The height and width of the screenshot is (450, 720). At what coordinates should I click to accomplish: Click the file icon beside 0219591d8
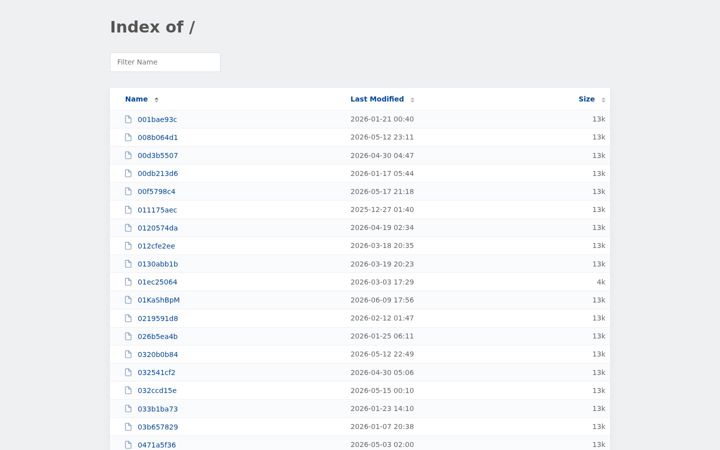click(x=128, y=318)
